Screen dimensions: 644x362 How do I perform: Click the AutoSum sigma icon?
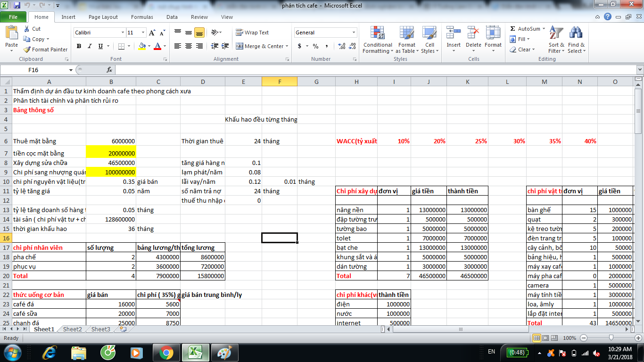pos(513,29)
